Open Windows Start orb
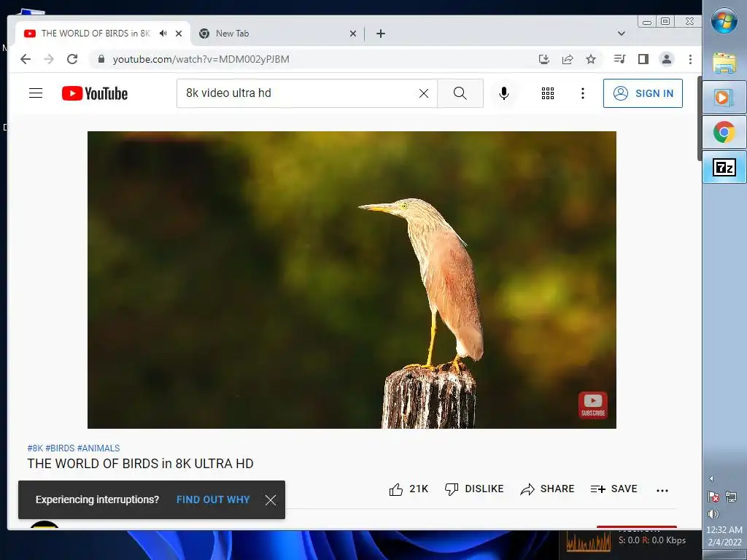 point(724,21)
